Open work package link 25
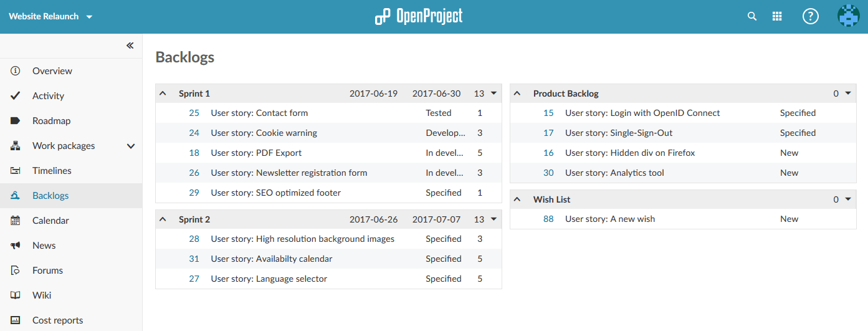868x331 pixels. tap(194, 113)
